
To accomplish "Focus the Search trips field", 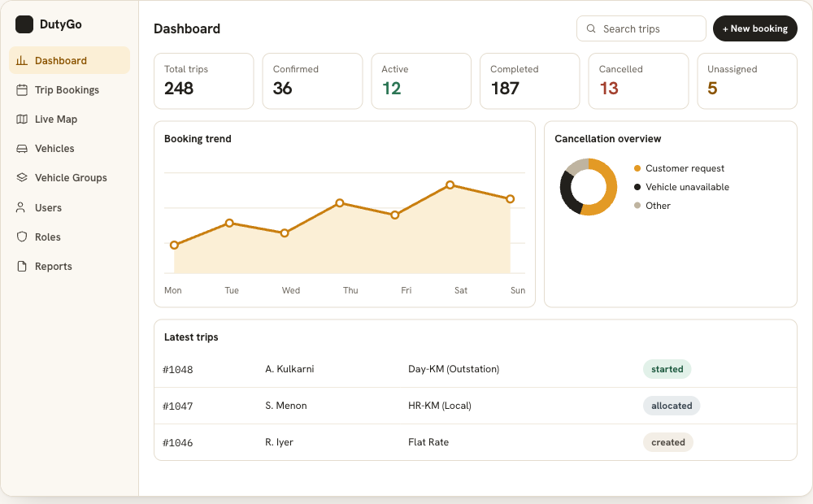I will [641, 28].
